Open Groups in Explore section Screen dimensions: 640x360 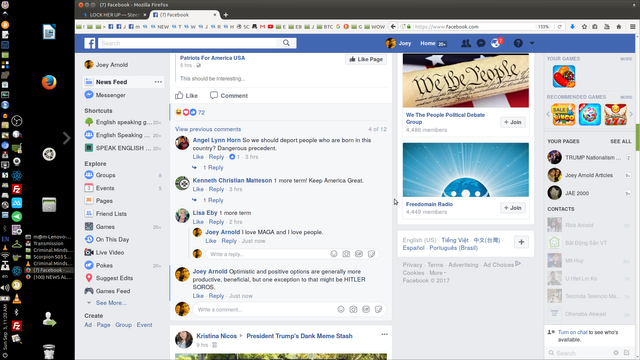tap(105, 175)
